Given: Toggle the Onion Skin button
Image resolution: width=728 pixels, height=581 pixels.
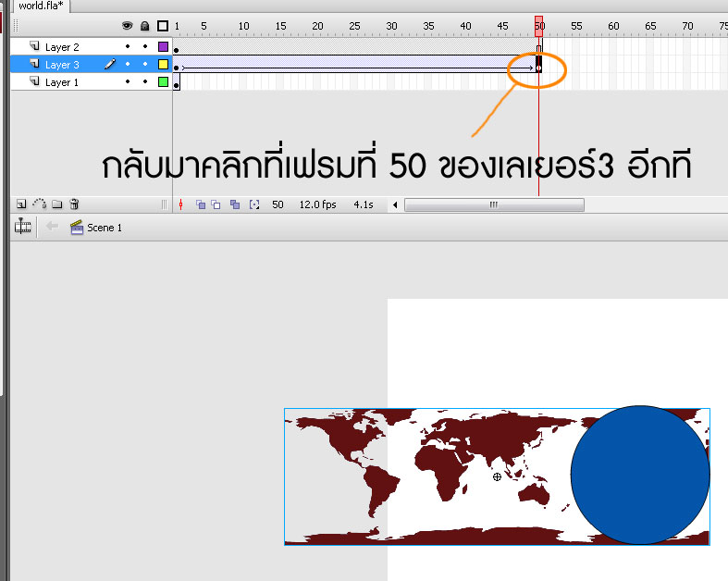Looking at the screenshot, I should pyautogui.click(x=201, y=204).
